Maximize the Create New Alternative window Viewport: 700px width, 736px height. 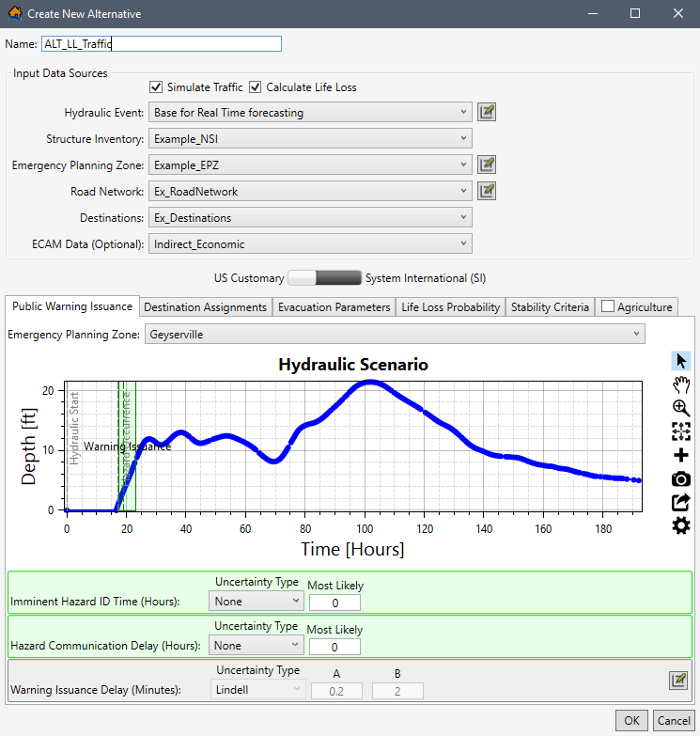[x=635, y=13]
